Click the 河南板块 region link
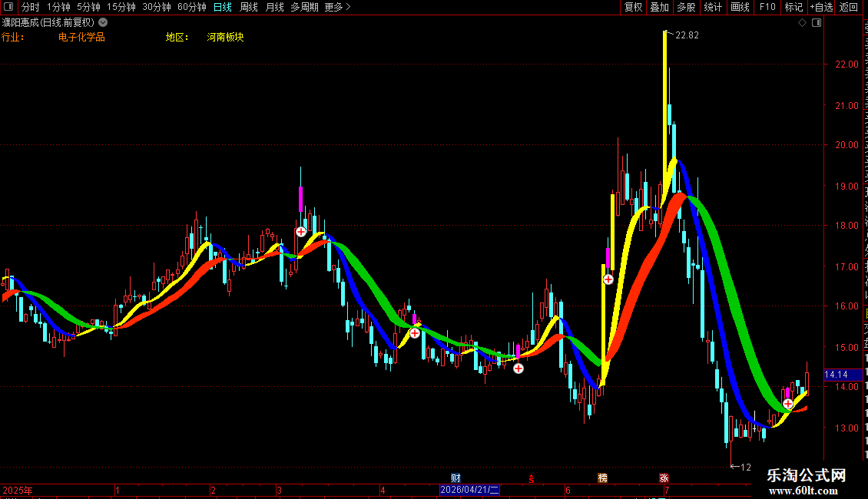This screenshot has width=868, height=499. [x=225, y=37]
